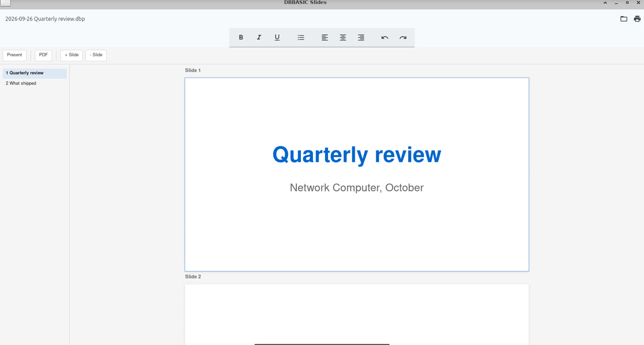
Task: Undo the last action
Action: [x=385, y=37]
